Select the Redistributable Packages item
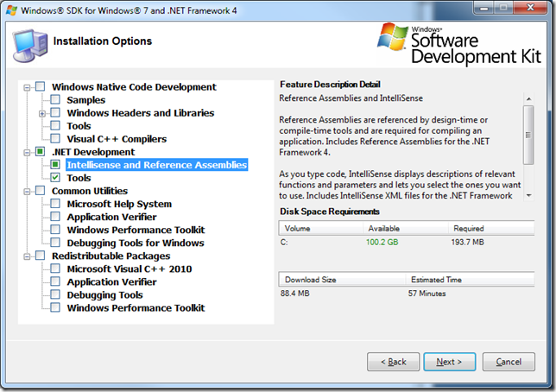The height and width of the screenshot is (392, 556). [x=111, y=256]
